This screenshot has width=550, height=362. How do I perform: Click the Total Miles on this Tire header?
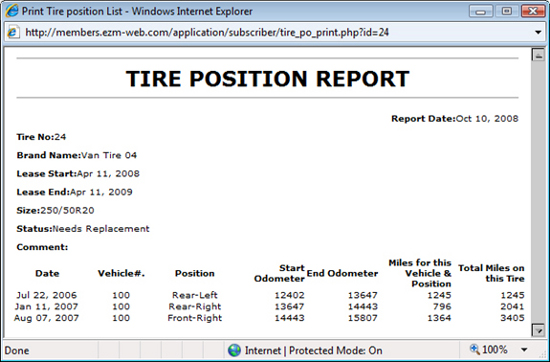491,273
